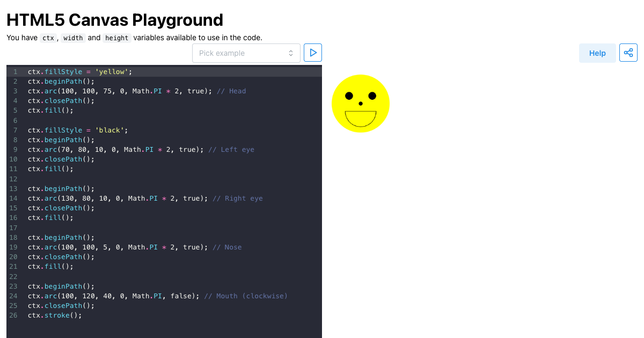The height and width of the screenshot is (338, 644).
Task: Click line number 26 in gutter
Action: pyautogui.click(x=13, y=315)
